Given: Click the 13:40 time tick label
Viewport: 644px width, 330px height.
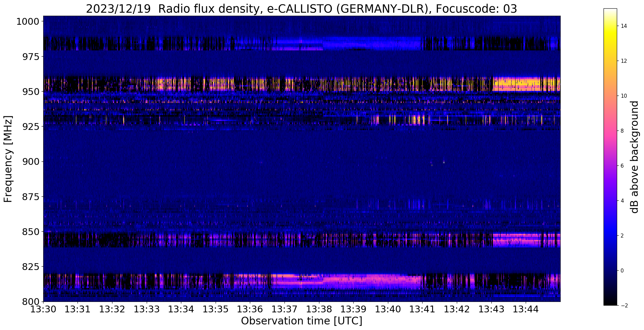Looking at the screenshot, I should tap(388, 309).
